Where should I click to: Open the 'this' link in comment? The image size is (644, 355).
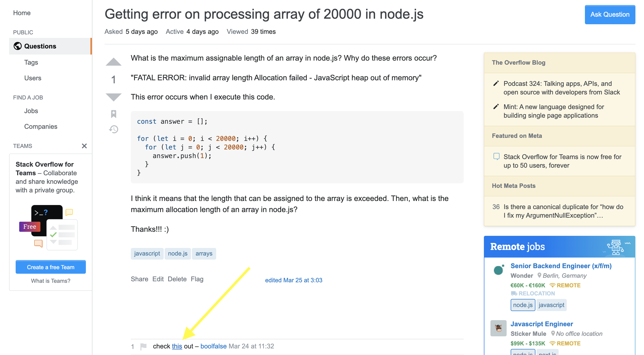(x=177, y=346)
